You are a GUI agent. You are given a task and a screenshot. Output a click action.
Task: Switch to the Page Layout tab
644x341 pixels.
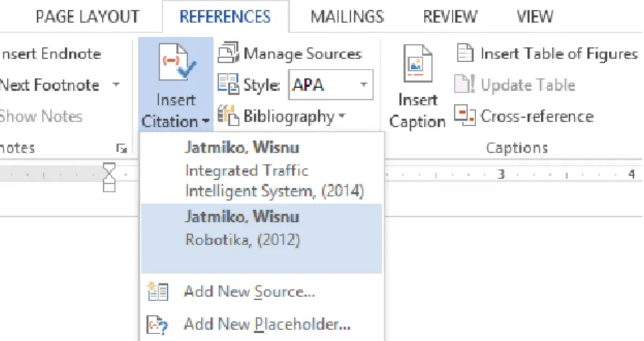click(87, 17)
